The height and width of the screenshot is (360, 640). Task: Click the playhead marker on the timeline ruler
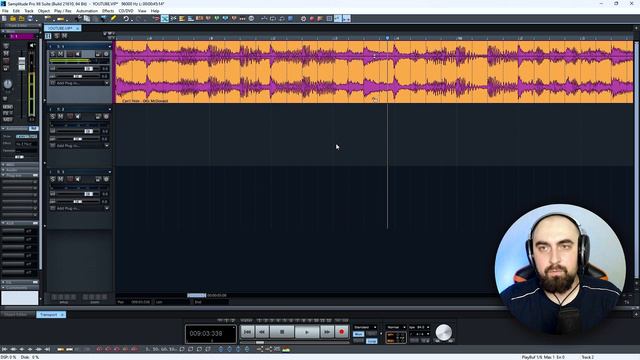(387, 38)
